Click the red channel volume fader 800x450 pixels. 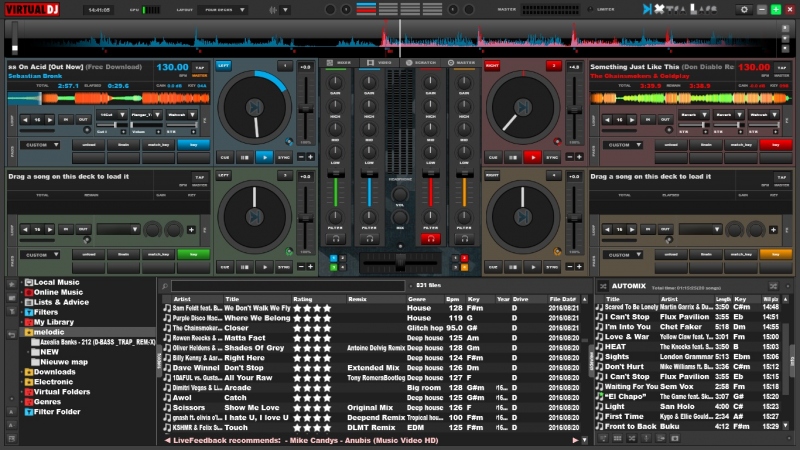click(431, 174)
